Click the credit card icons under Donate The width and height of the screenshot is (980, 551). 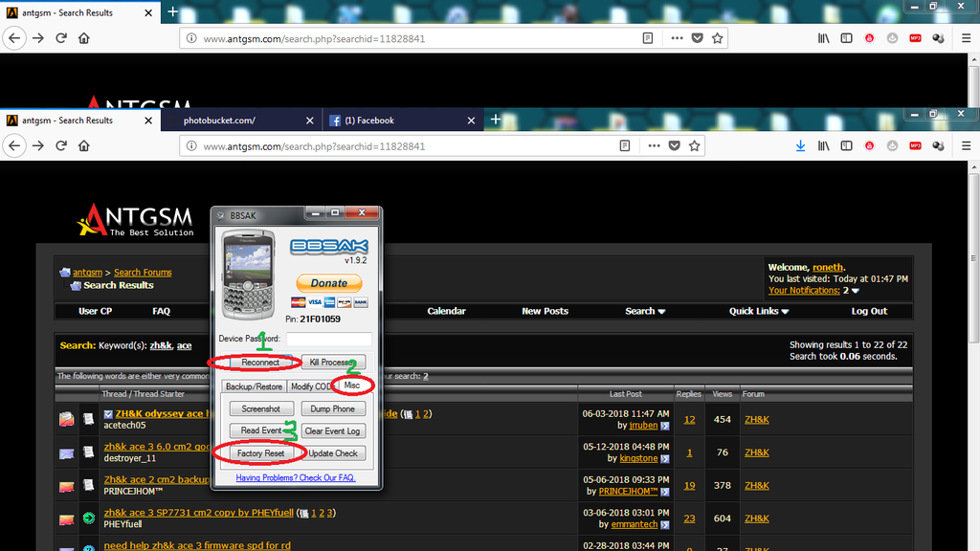(x=328, y=302)
